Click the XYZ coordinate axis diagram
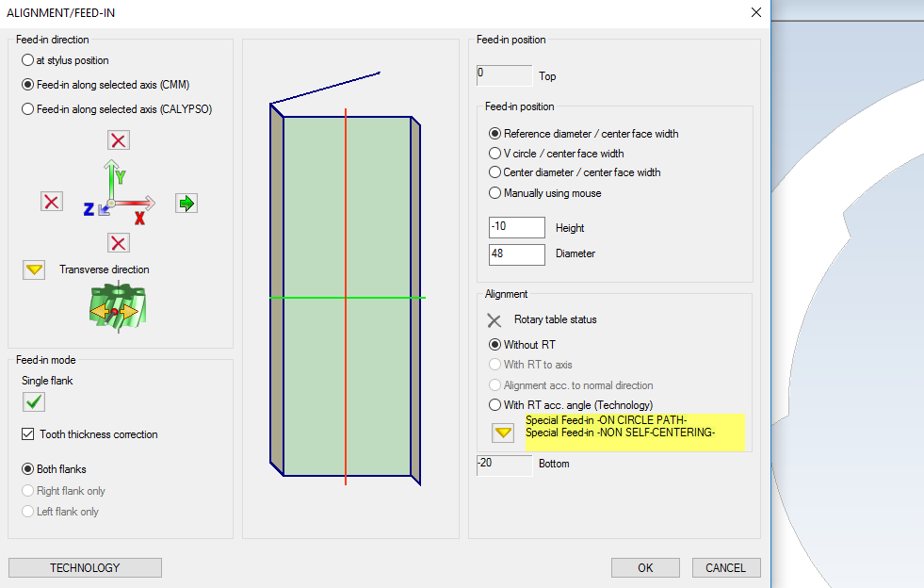The height and width of the screenshot is (588, 924). pyautogui.click(x=121, y=192)
